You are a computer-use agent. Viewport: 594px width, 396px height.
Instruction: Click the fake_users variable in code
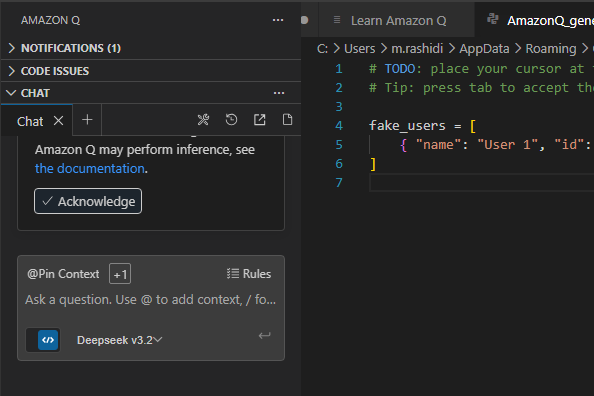pyautogui.click(x=407, y=125)
